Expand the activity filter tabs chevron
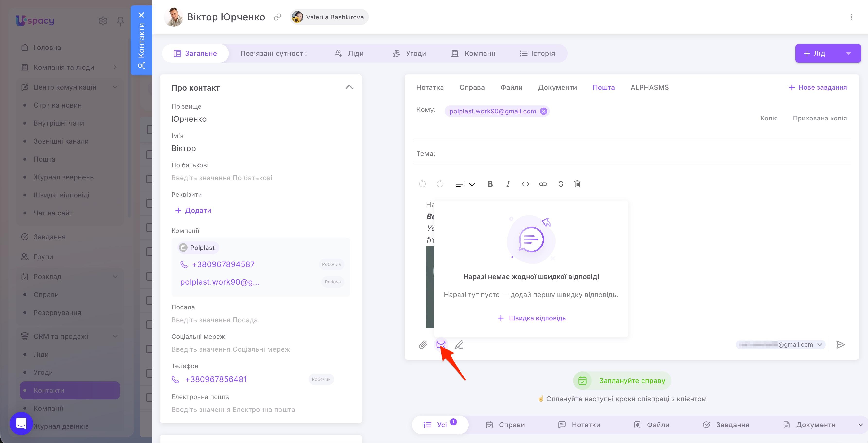 tap(860, 425)
